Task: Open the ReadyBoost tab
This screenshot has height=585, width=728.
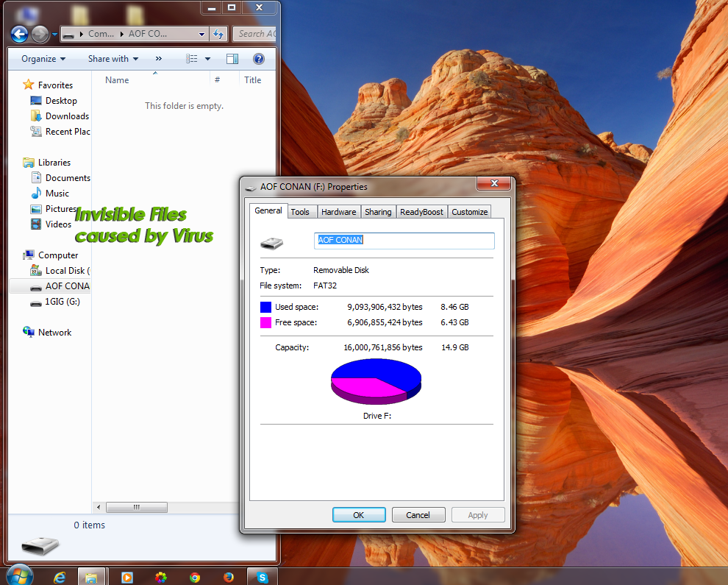Action: coord(421,212)
